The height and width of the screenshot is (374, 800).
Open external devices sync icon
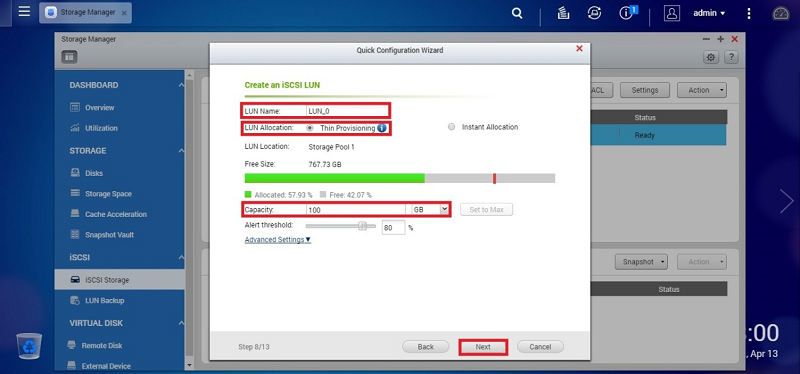point(594,14)
